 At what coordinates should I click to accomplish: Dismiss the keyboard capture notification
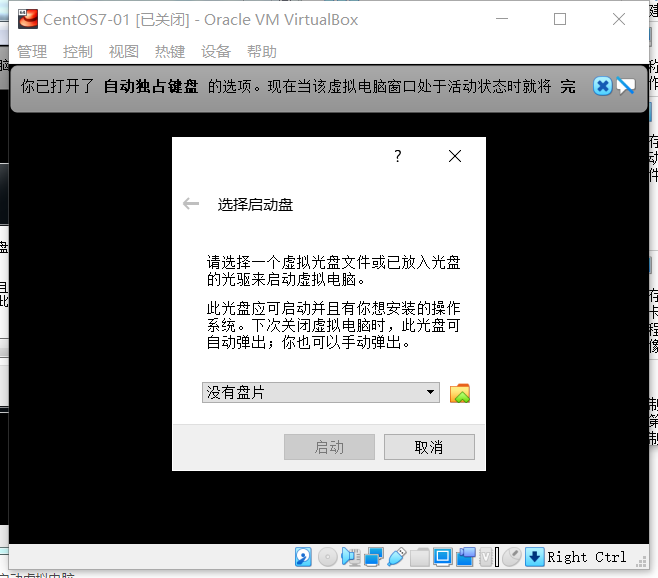pos(603,86)
